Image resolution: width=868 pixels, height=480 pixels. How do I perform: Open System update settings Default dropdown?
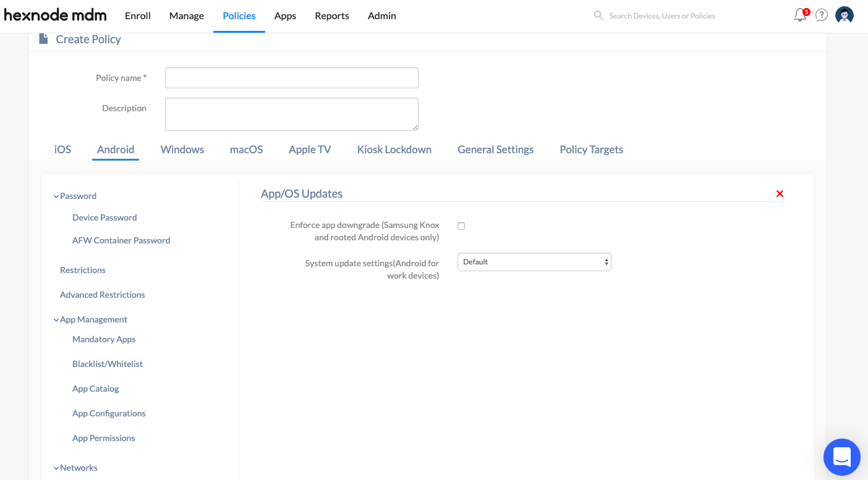pos(534,262)
